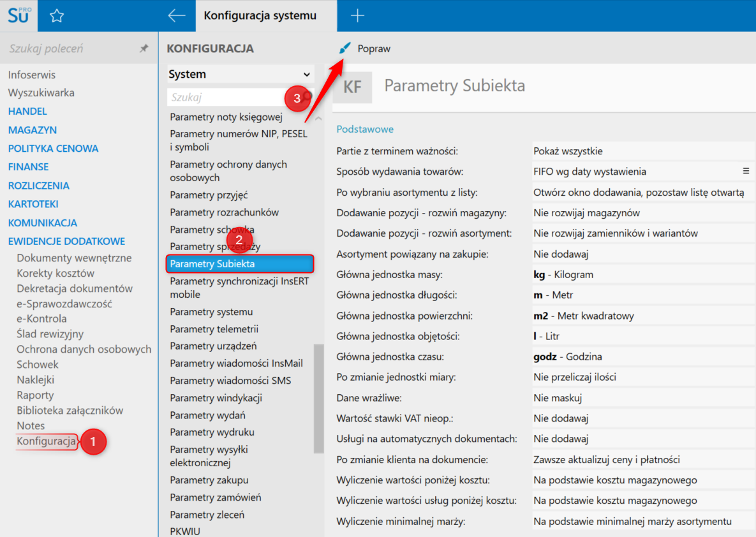Viewport: 756px width, 537px height.
Task: Select Parametry ochrony danych osobowych
Action: [x=228, y=171]
